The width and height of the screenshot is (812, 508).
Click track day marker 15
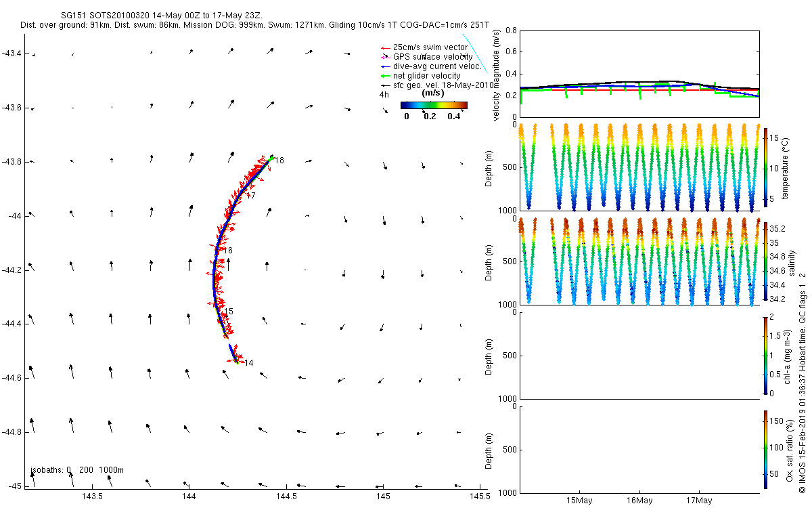click(x=229, y=312)
